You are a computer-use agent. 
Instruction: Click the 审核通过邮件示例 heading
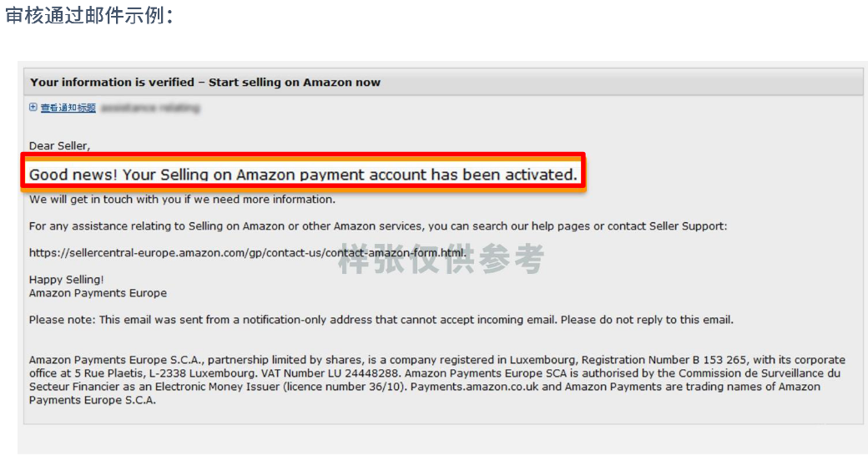pyautogui.click(x=89, y=15)
